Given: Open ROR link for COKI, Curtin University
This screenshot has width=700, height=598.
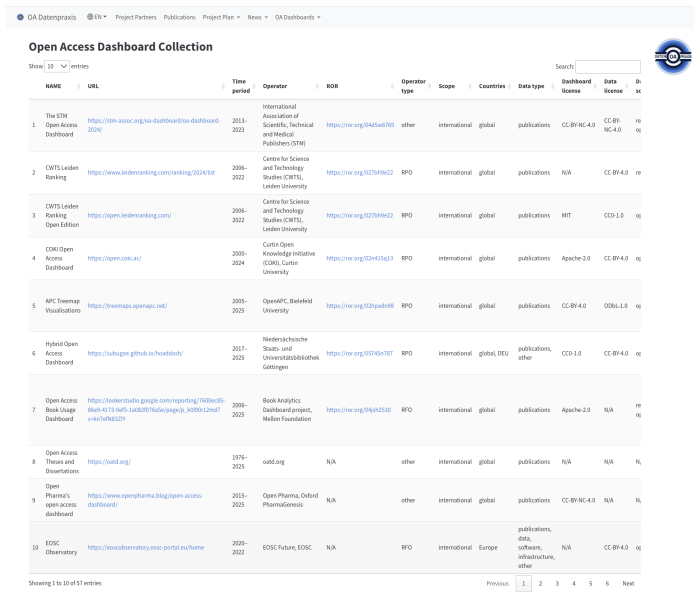Looking at the screenshot, I should (x=360, y=258).
